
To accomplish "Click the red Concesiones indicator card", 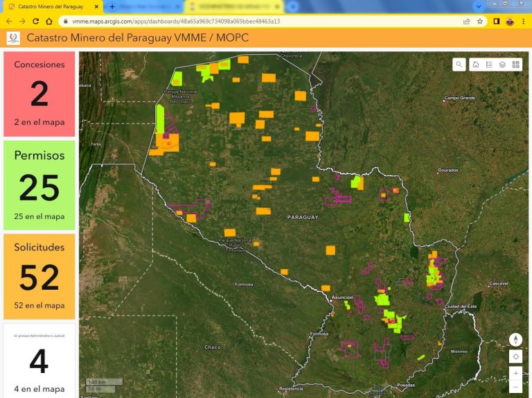I will pyautogui.click(x=39, y=94).
